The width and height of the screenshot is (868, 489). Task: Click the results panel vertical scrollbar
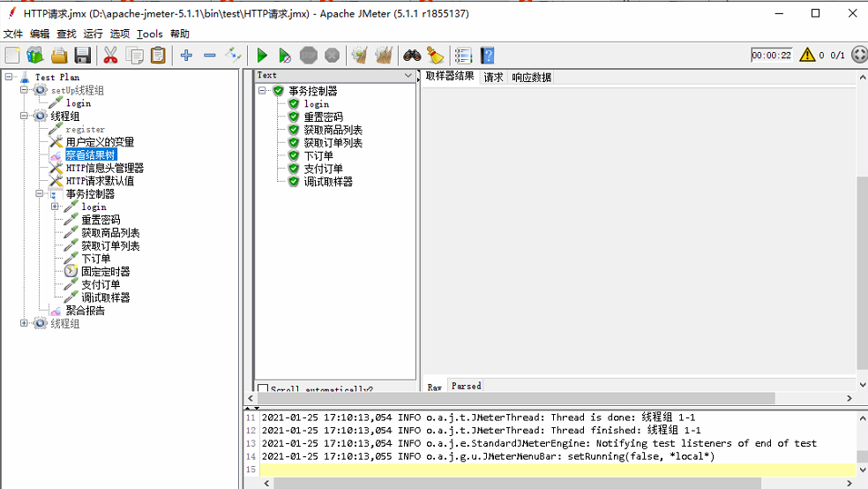(863, 273)
